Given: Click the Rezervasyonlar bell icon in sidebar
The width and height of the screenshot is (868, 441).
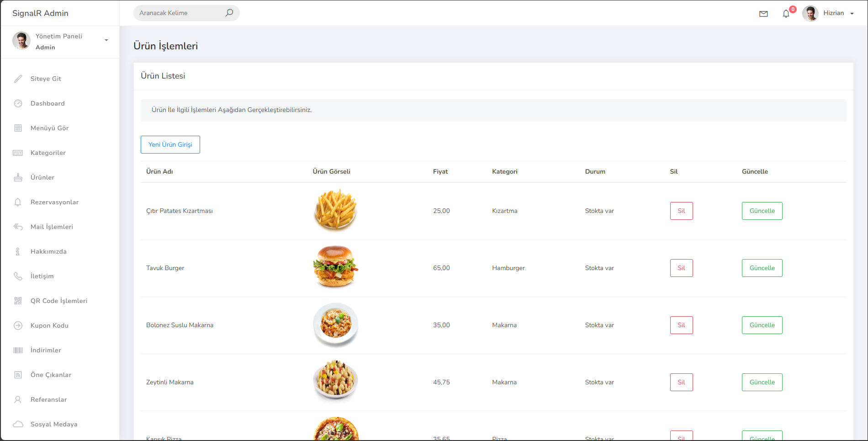Looking at the screenshot, I should [x=18, y=202].
